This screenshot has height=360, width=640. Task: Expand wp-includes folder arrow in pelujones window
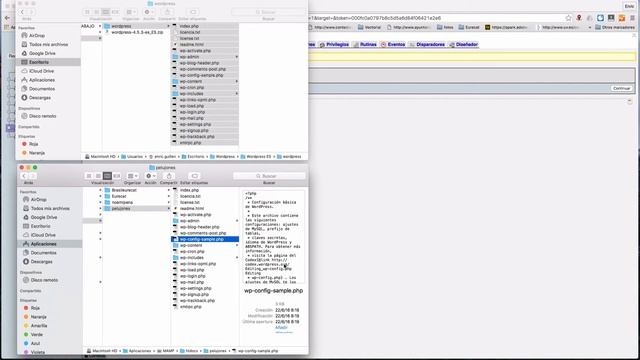pyautogui.click(x=237, y=258)
